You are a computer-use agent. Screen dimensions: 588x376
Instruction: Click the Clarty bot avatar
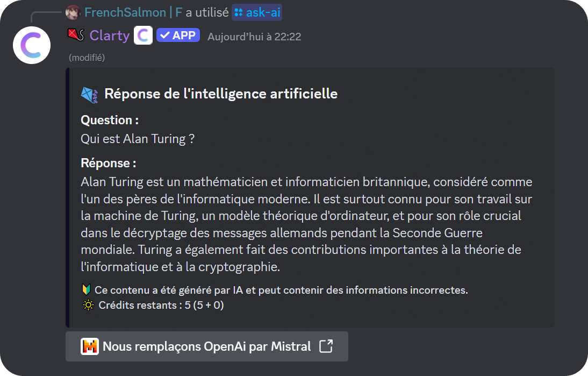32,45
